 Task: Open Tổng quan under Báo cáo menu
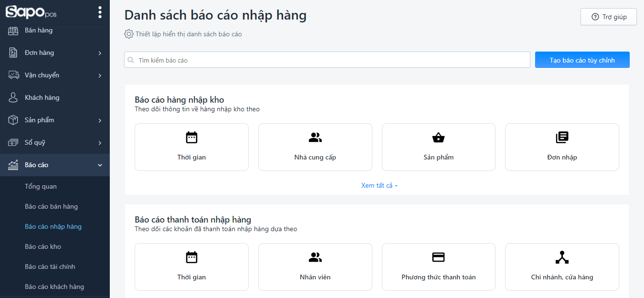click(41, 186)
